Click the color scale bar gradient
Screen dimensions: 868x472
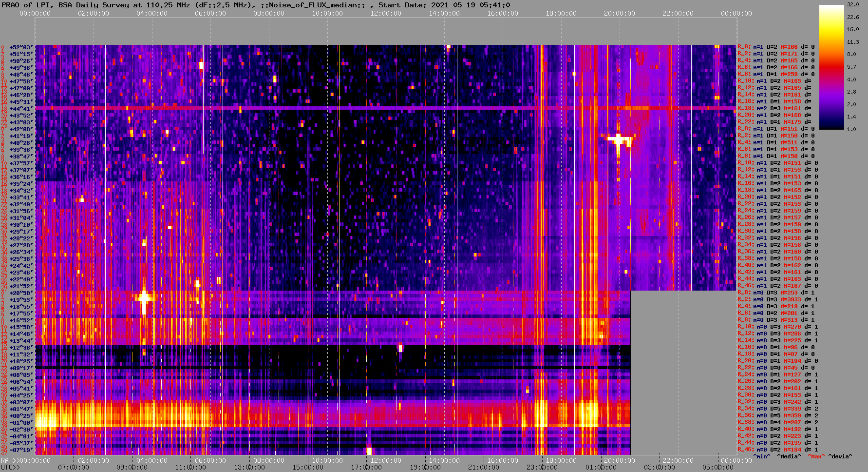pyautogui.click(x=831, y=67)
